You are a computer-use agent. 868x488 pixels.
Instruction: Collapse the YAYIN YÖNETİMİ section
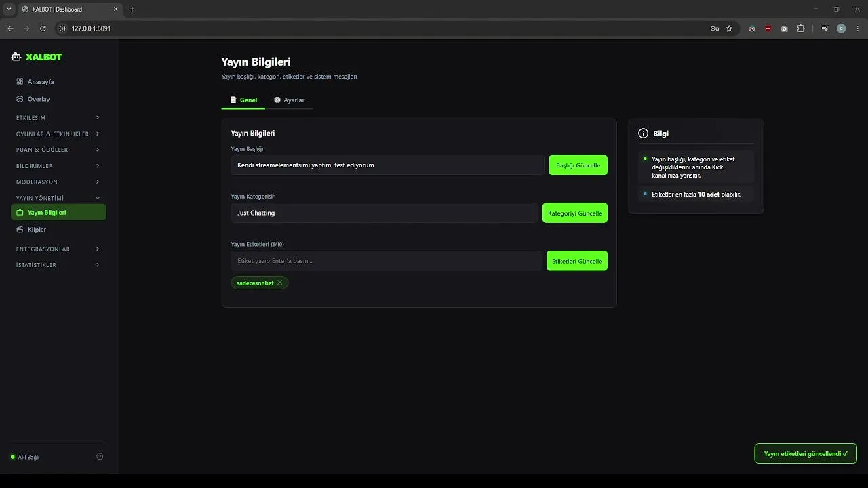(x=58, y=198)
